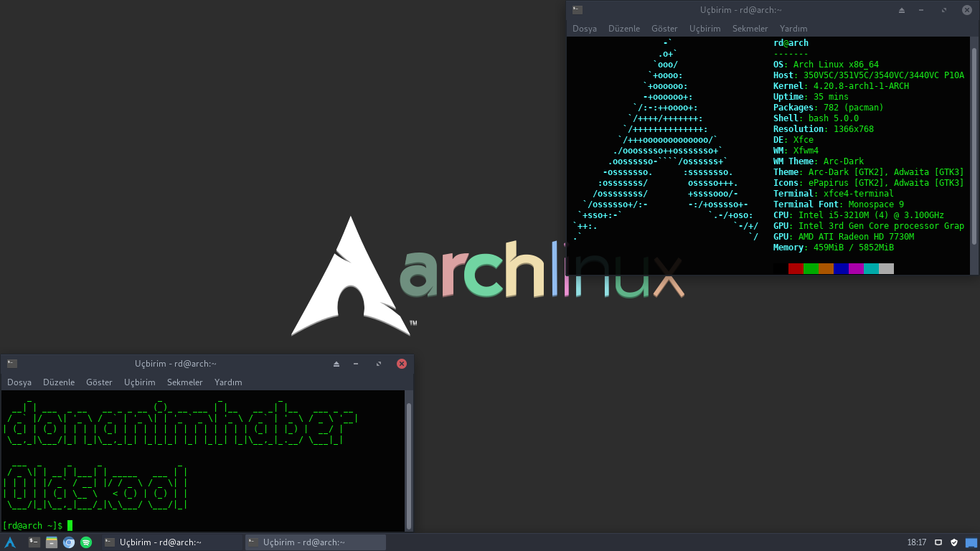This screenshot has width=980, height=551.
Task: Open Göster menu in the bottom terminal
Action: [x=99, y=382]
